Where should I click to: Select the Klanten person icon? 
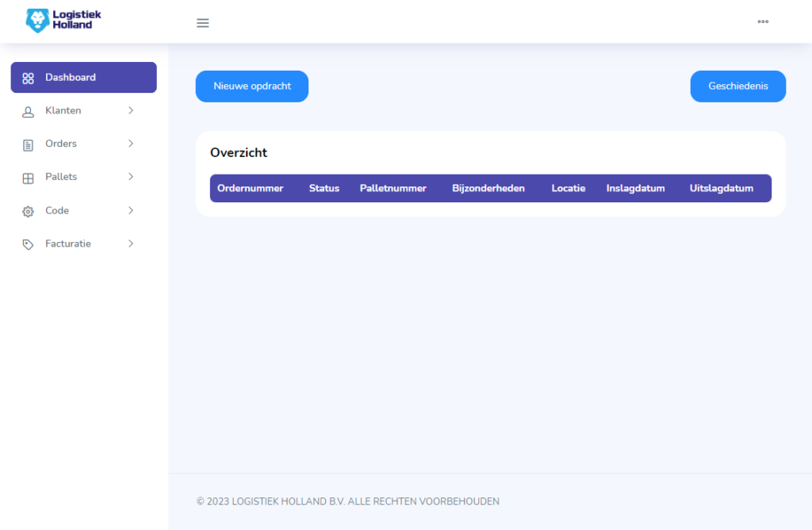(29, 112)
